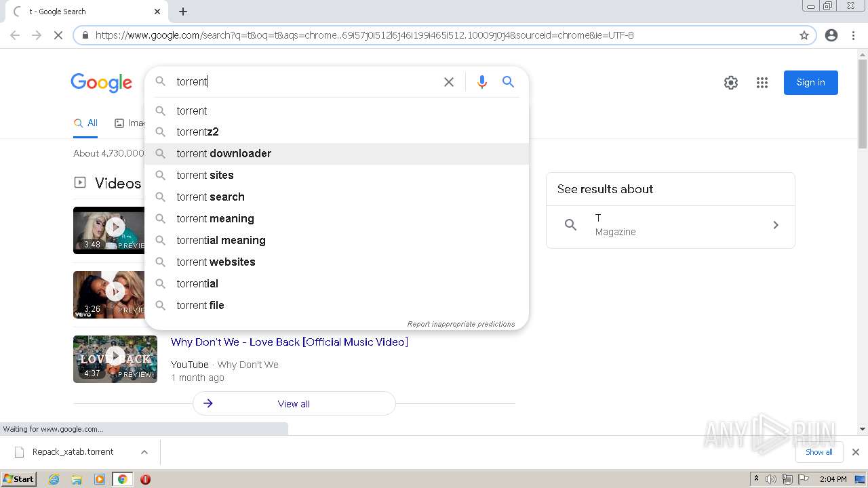
Task: Submit search with the blue magnifier icon
Action: (508, 82)
